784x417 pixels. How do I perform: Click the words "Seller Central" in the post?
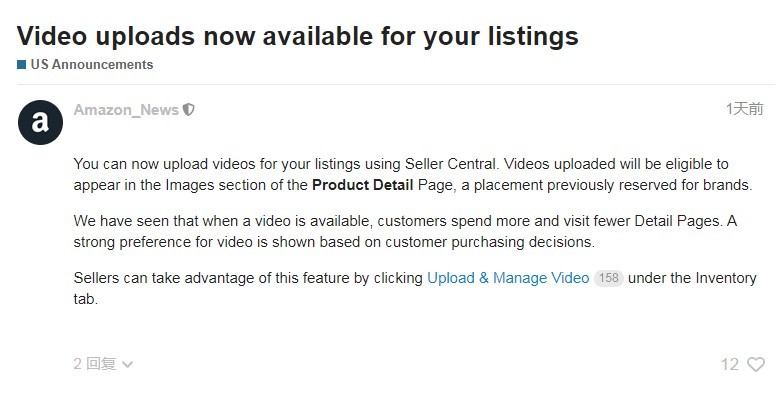(452, 164)
